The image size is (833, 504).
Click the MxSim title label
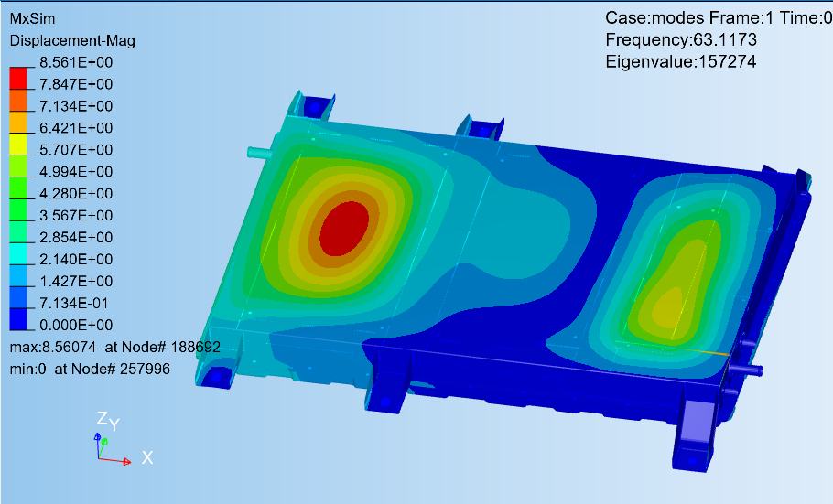coord(32,18)
